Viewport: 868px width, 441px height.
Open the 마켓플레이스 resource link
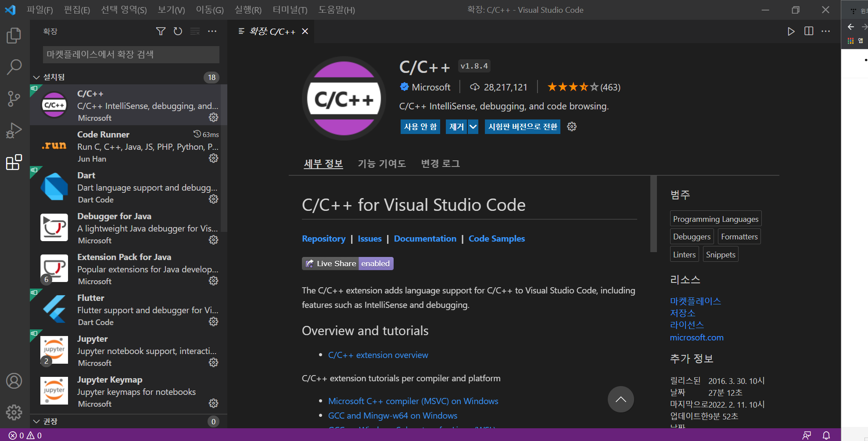pyautogui.click(x=695, y=301)
